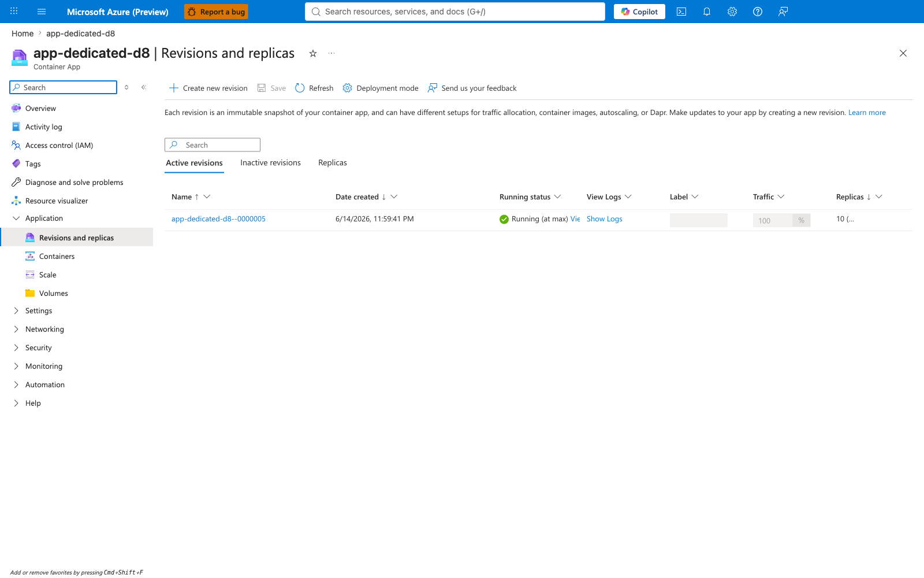Open the more options ellipsis by the title
Screen dimensions: 924x578
coord(331,53)
